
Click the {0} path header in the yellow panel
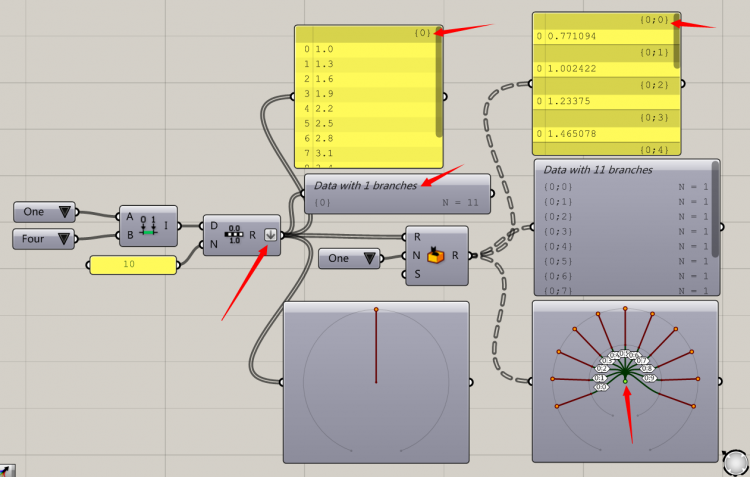[422, 33]
